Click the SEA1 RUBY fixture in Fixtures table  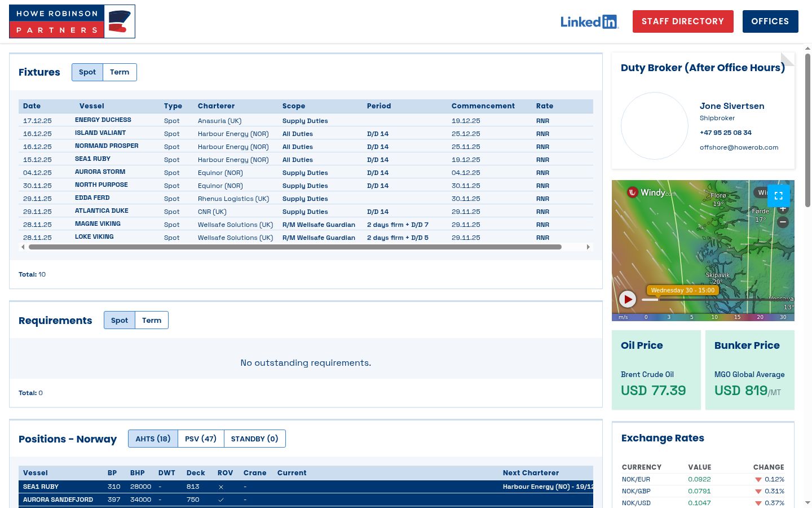pos(92,159)
